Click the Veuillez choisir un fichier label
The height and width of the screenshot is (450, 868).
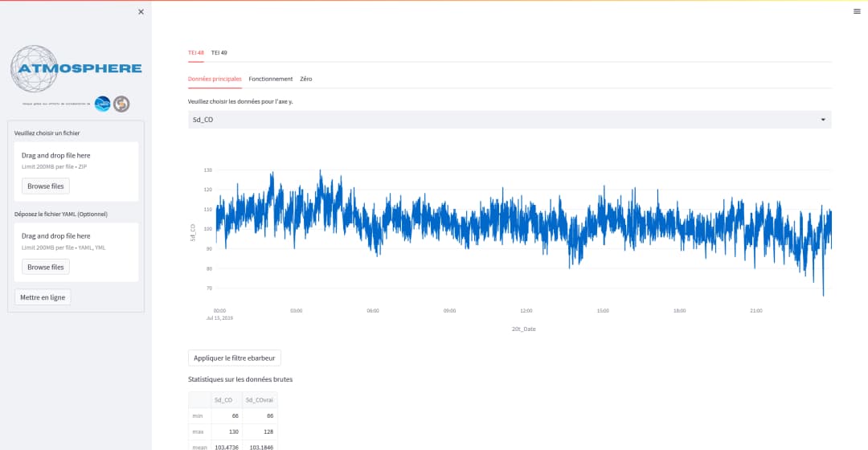[x=47, y=133]
